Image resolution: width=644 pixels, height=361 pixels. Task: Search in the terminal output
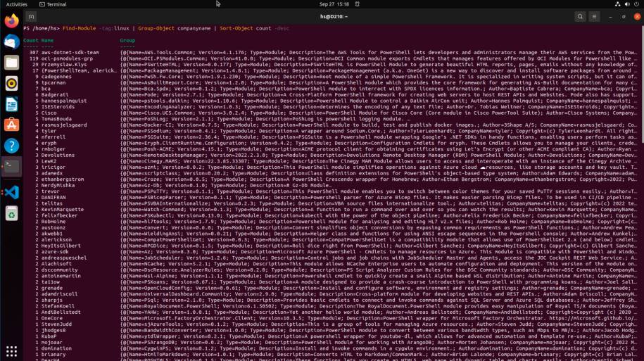(580, 17)
